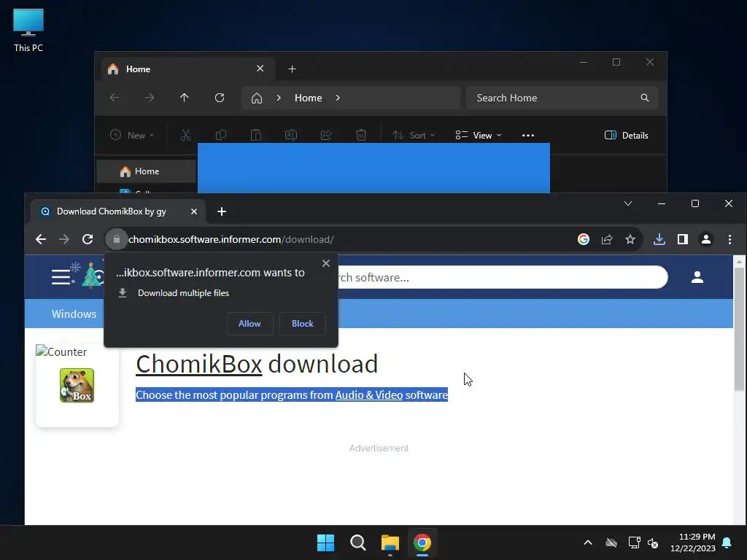Go up one folder in File Explorer
This screenshot has width=747, height=560.
point(185,98)
